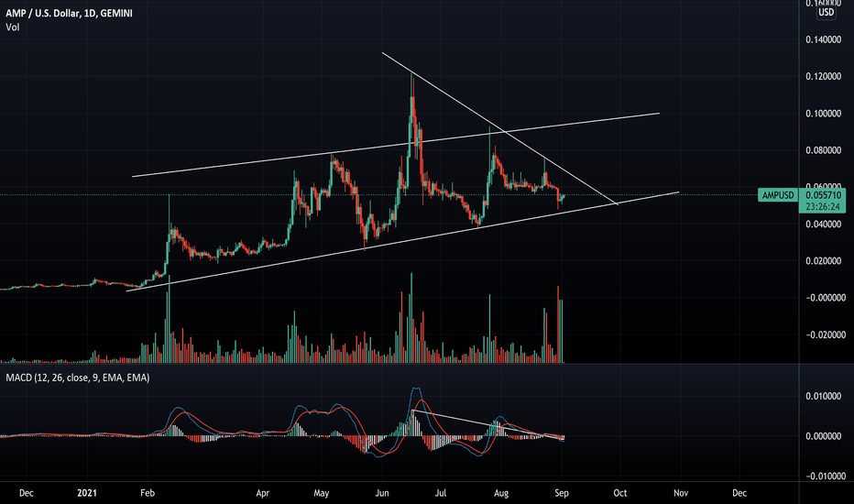Click the Dec label at the left of the time axis
This screenshot has width=854, height=504.
coord(27,493)
